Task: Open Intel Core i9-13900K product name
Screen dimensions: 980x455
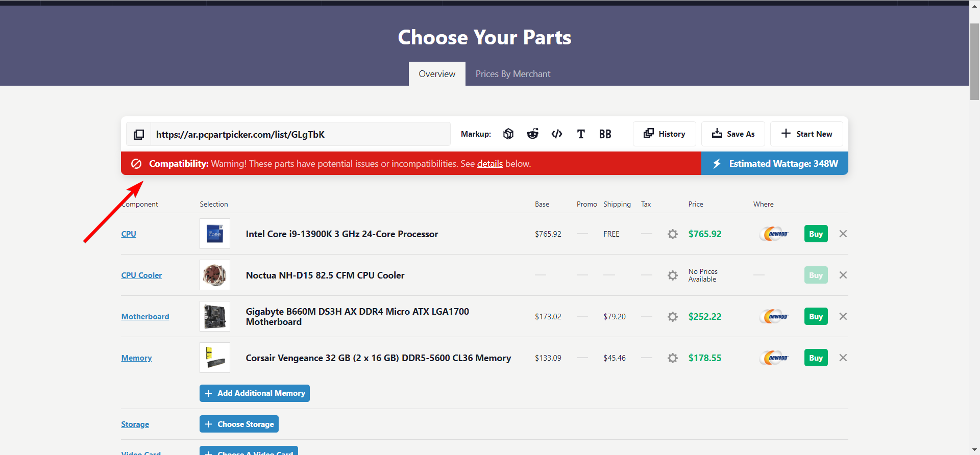Action: click(342, 234)
